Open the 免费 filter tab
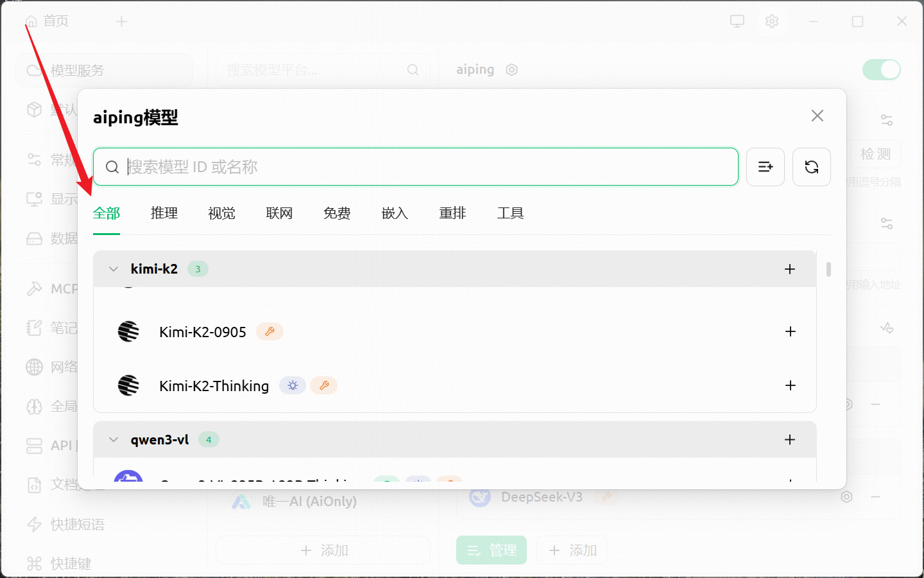This screenshot has height=578, width=924. 337,213
